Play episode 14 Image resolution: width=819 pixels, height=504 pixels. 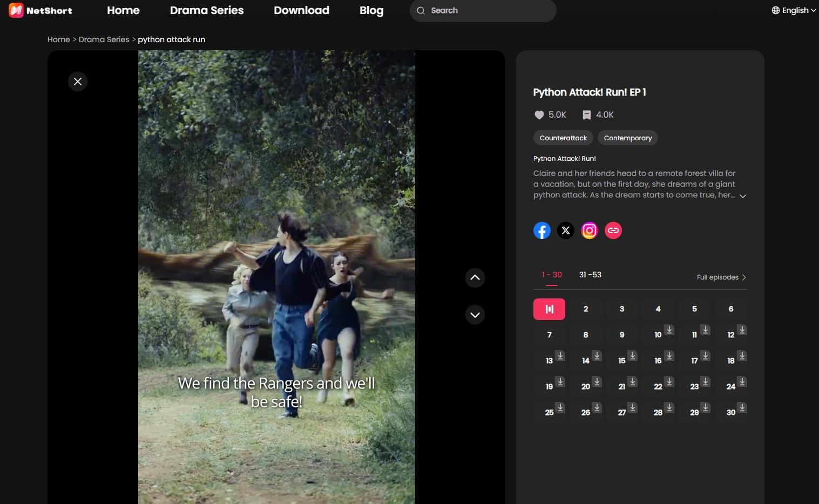(586, 361)
